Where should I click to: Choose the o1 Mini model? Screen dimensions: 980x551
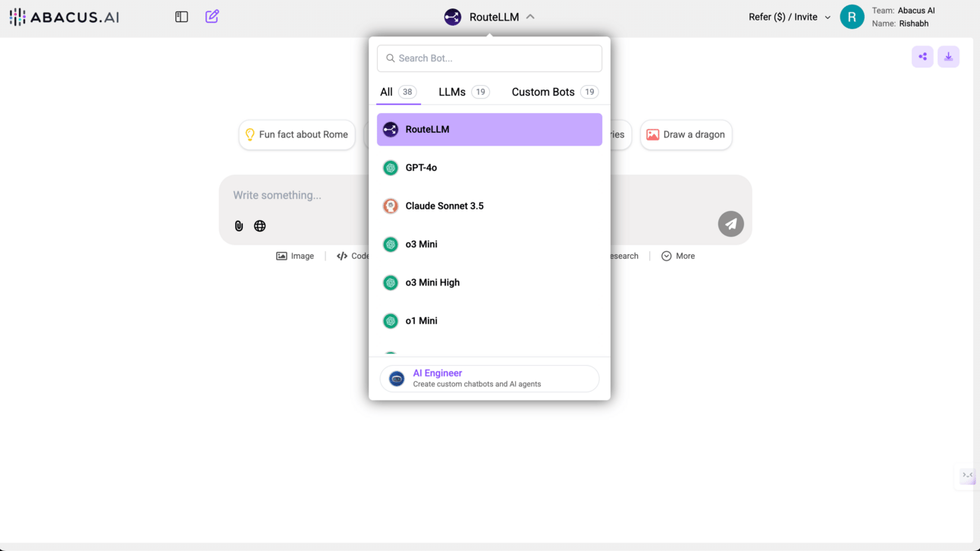489,321
